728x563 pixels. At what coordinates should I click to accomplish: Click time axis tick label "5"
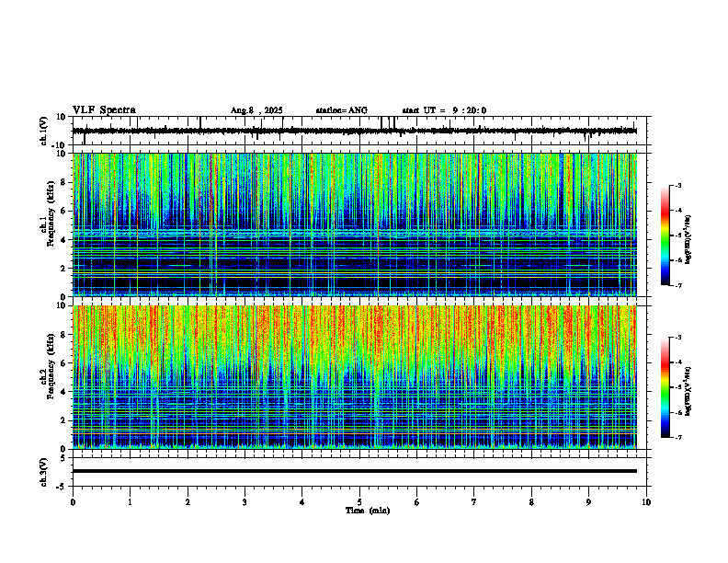click(x=359, y=502)
